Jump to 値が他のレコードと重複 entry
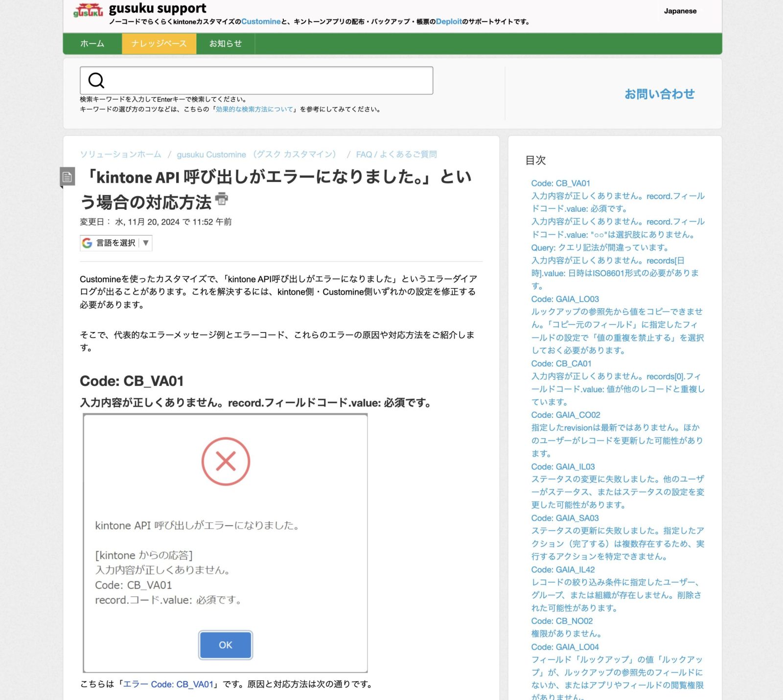The height and width of the screenshot is (700, 783). click(x=618, y=389)
